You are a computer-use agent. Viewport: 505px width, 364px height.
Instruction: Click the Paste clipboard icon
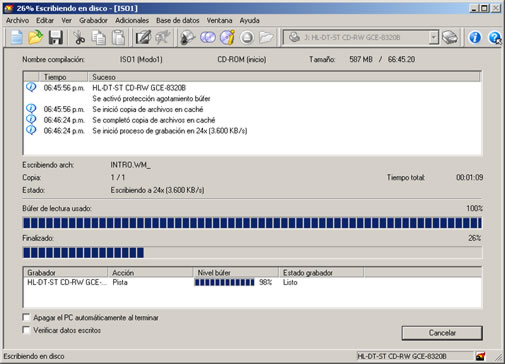[118, 37]
